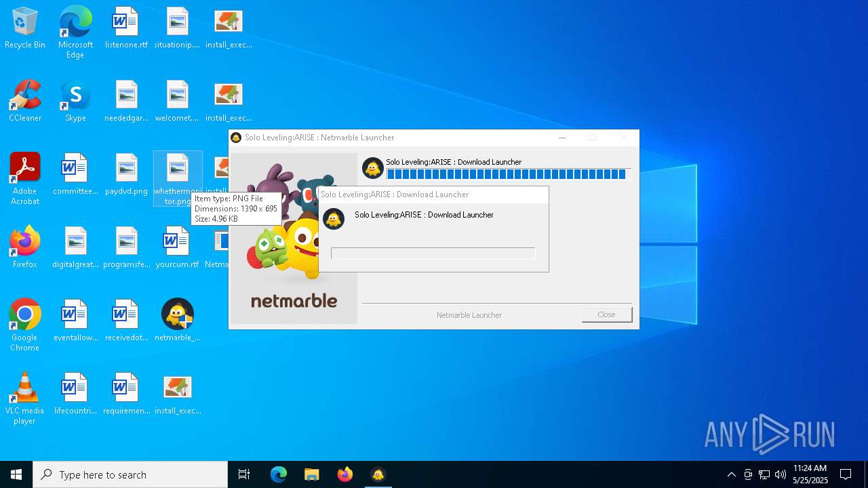Select the lifecountri document icon

coord(75,394)
